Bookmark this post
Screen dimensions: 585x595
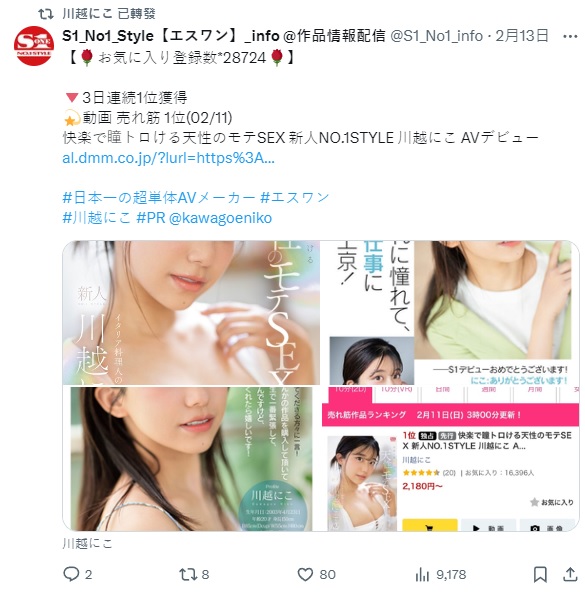coord(540,574)
